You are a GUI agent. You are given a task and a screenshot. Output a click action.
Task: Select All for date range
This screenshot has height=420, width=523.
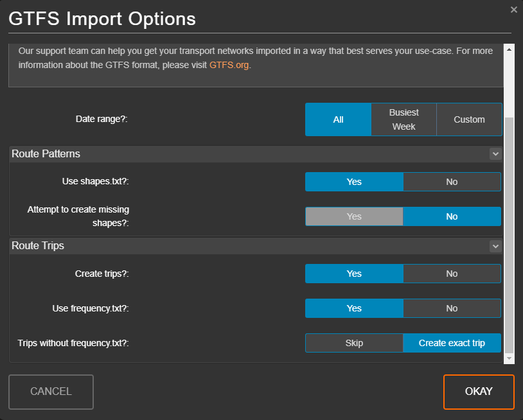tap(338, 119)
